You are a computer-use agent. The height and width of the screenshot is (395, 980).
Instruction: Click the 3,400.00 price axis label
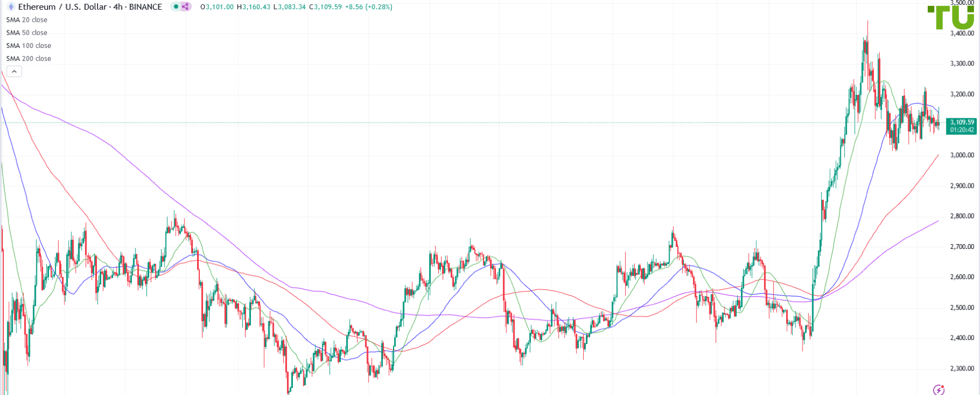tap(962, 33)
